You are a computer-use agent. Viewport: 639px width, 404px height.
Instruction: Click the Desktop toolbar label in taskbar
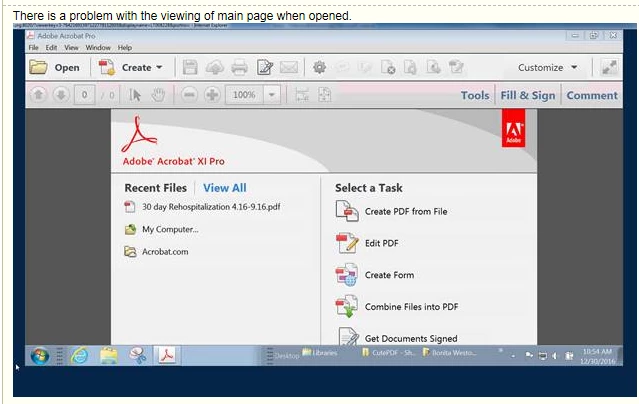coord(287,356)
